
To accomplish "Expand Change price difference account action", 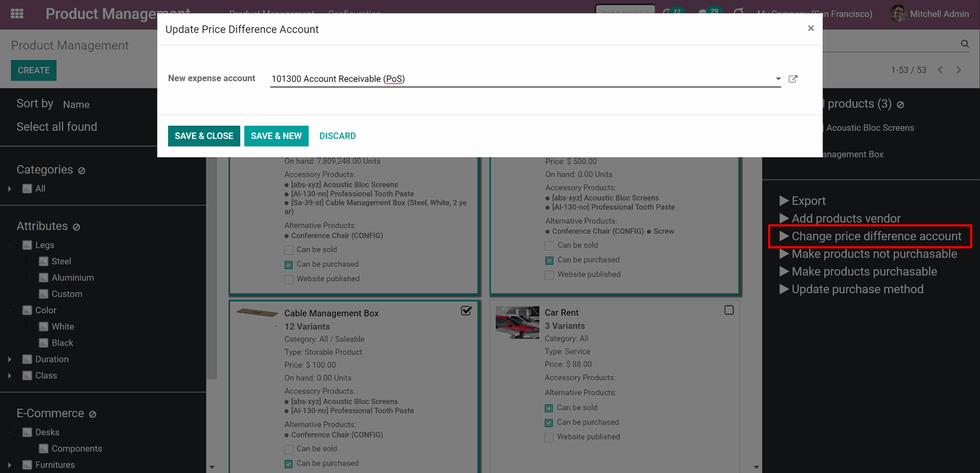I will (x=871, y=236).
